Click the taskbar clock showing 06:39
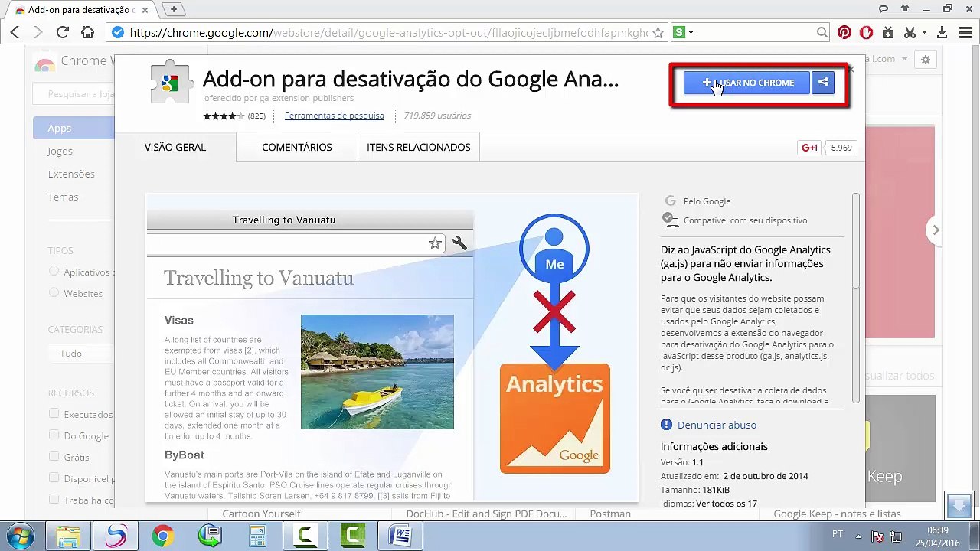The height and width of the screenshot is (551, 980). [x=937, y=536]
